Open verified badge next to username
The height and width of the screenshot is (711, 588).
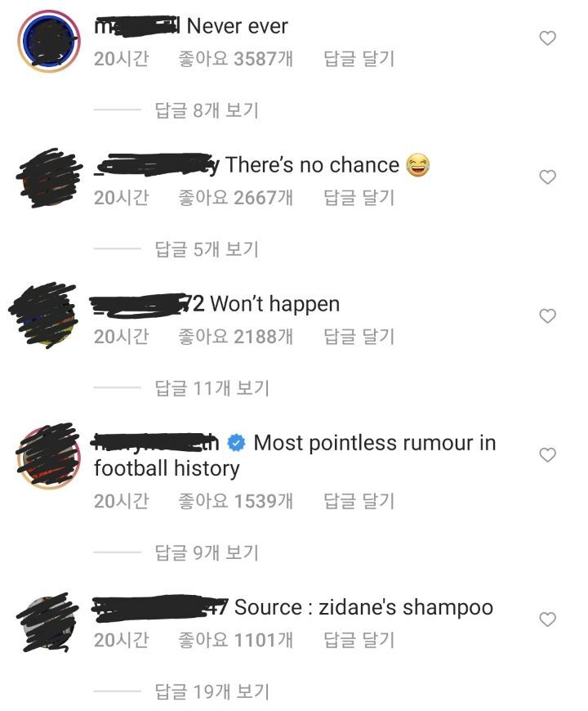[236, 443]
